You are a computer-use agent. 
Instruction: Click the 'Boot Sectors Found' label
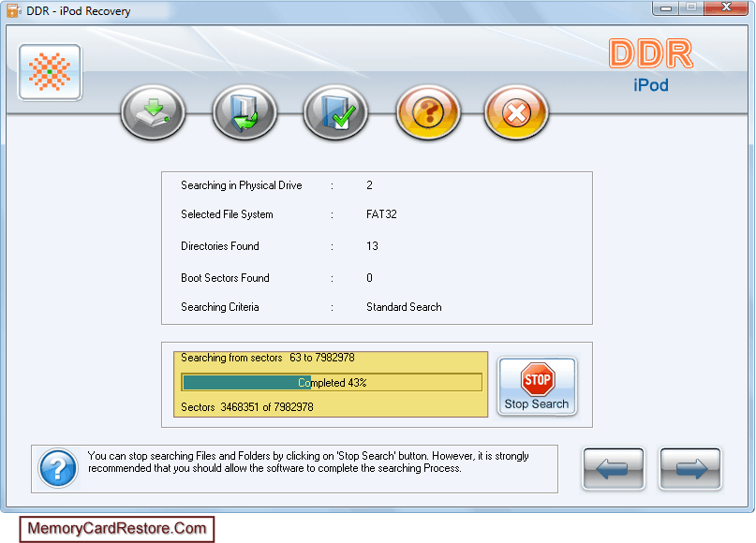pyautogui.click(x=225, y=278)
